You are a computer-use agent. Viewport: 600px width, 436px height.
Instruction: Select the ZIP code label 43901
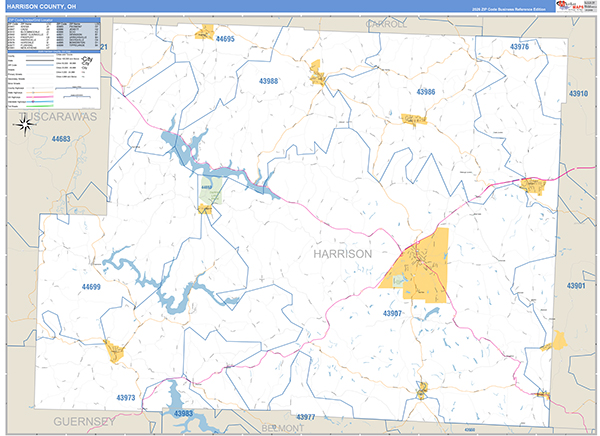coord(577,286)
